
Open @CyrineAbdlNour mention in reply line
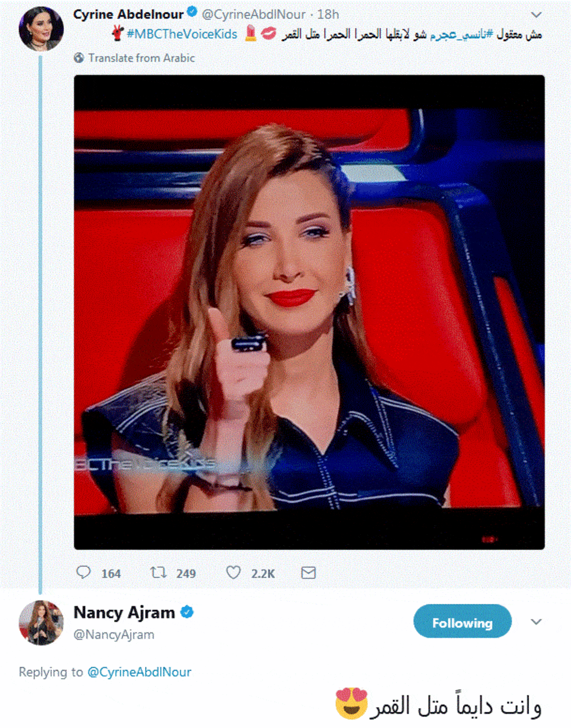point(139,672)
